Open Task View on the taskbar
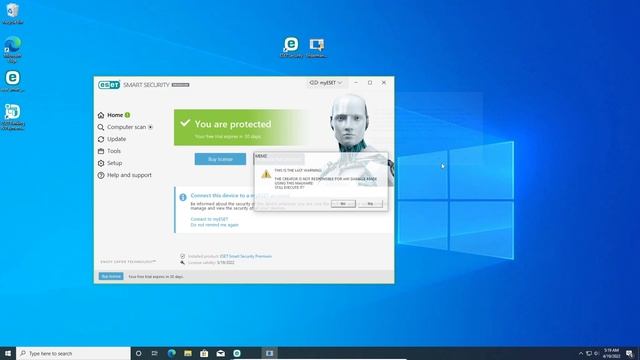This screenshot has width=640, height=360. [155, 353]
